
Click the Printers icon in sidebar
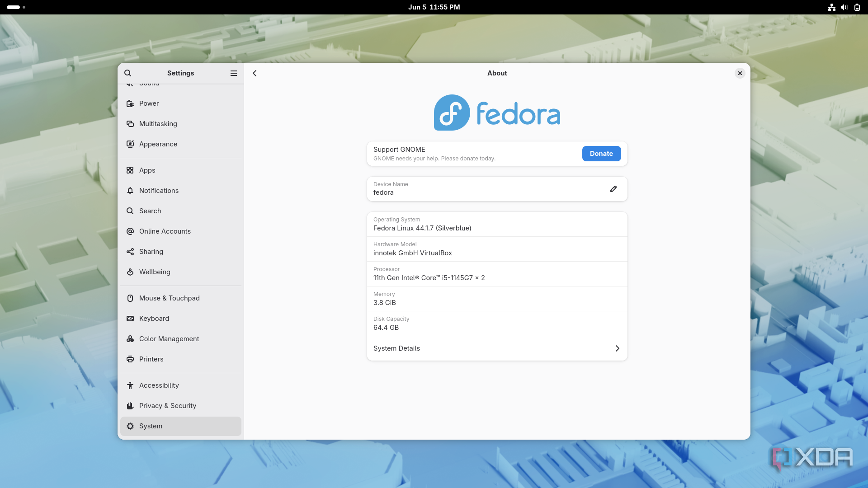(x=130, y=359)
